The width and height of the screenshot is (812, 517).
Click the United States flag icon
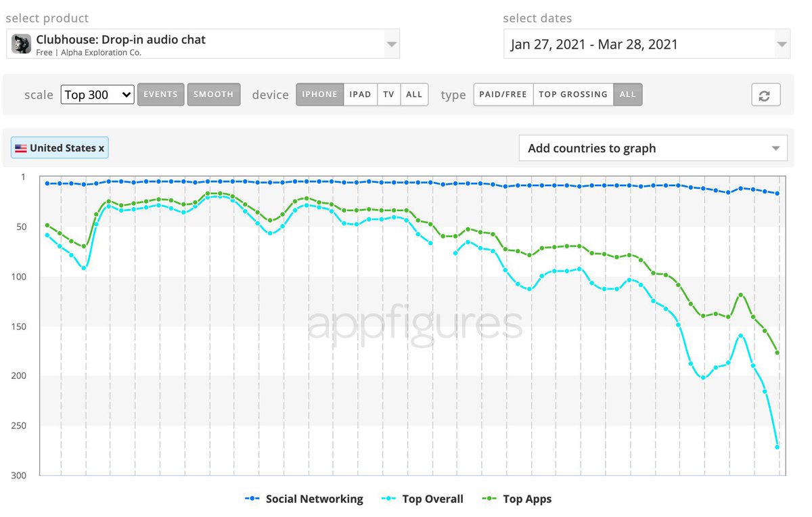(x=21, y=148)
